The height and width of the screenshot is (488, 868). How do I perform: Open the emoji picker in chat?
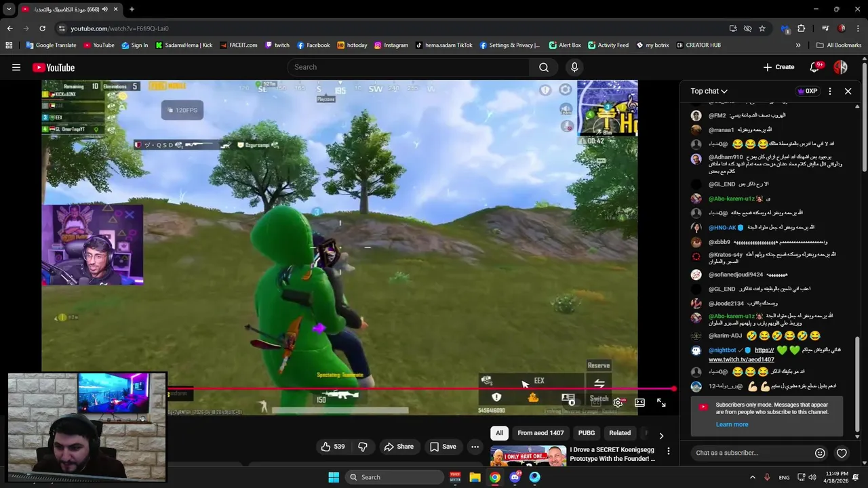tap(820, 453)
